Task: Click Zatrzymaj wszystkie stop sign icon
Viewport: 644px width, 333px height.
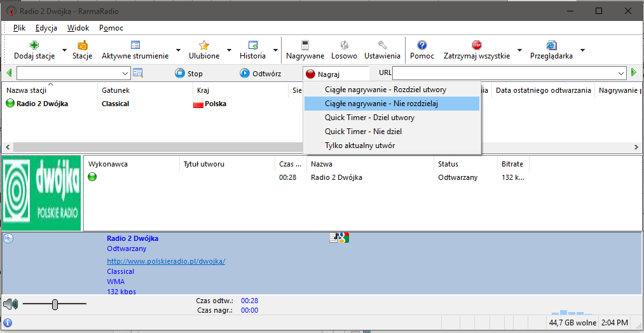Action: click(x=476, y=45)
